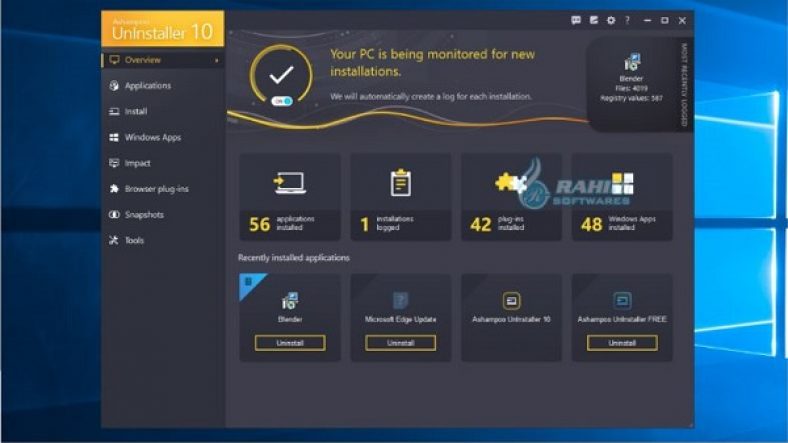
Task: Click the laptop install icon in applications tile
Action: tap(290, 183)
